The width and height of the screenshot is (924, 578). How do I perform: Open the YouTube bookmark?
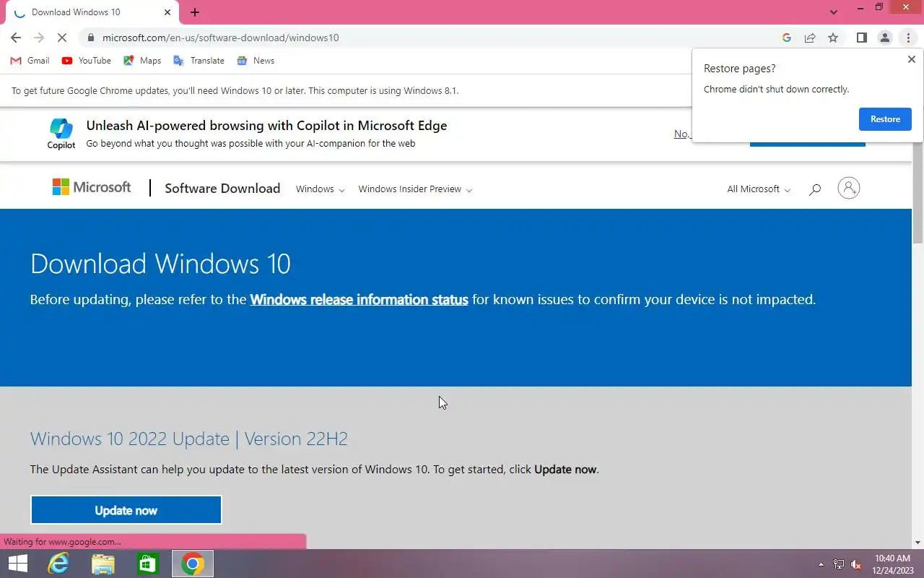click(x=87, y=61)
